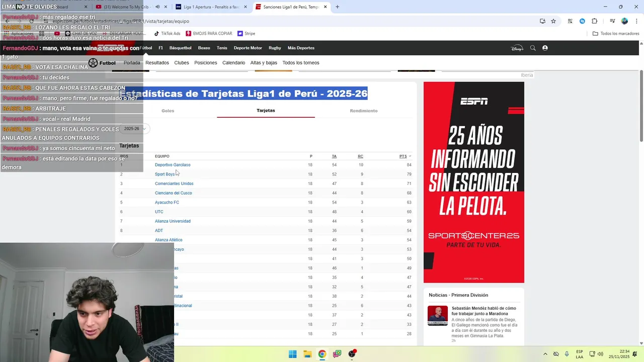This screenshot has width=644, height=362.
Task: Open the OBS icon in the taskbar
Action: pos(352,354)
